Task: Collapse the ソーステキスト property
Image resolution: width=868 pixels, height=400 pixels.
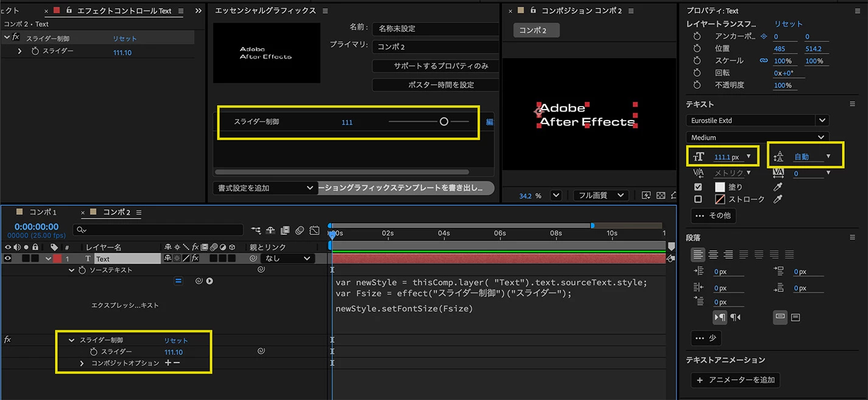Action: (72, 270)
